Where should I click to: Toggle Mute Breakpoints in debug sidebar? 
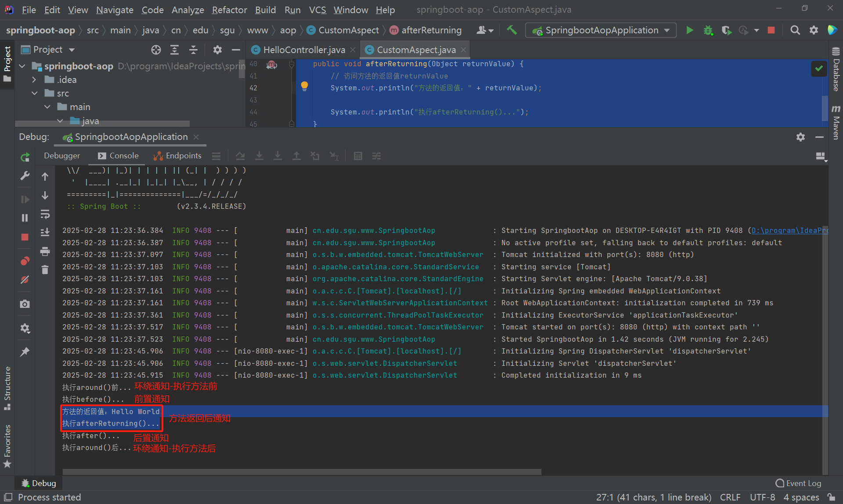pyautogui.click(x=25, y=280)
